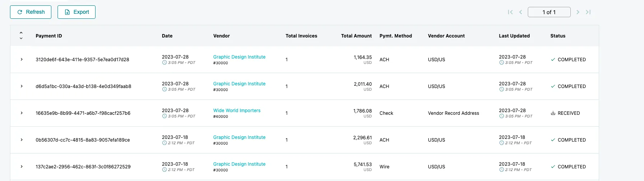Click the amount 5,741.53 USD
This screenshot has height=181, width=644.
pos(362,166)
